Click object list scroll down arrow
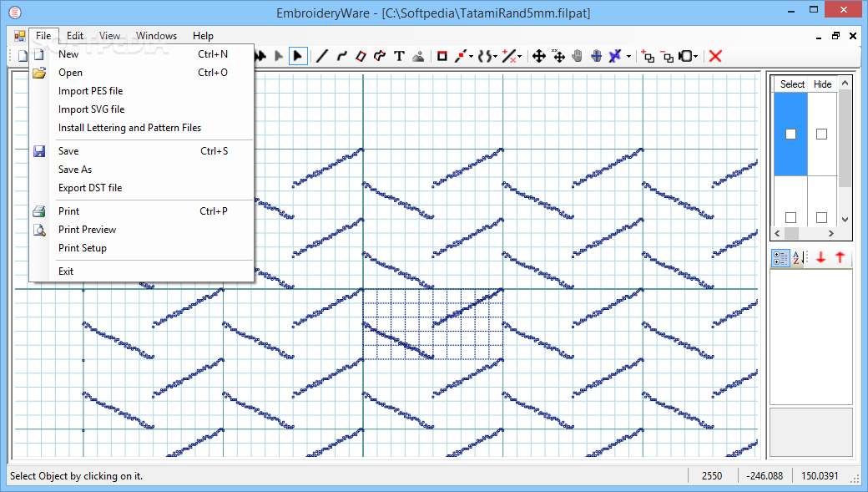The height and width of the screenshot is (492, 868). click(x=845, y=220)
